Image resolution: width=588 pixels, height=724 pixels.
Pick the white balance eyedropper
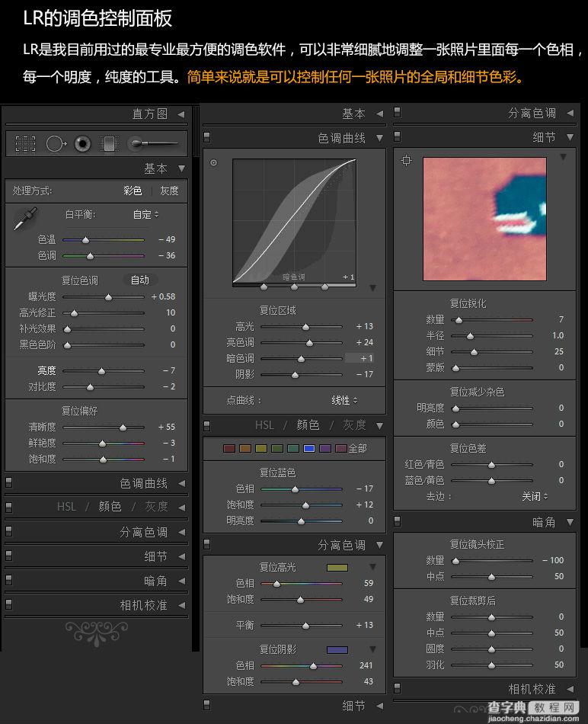point(25,219)
